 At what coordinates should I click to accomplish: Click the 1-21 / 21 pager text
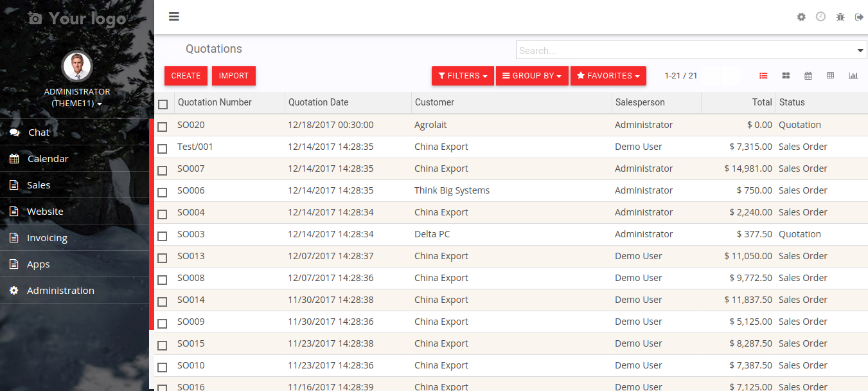click(681, 76)
